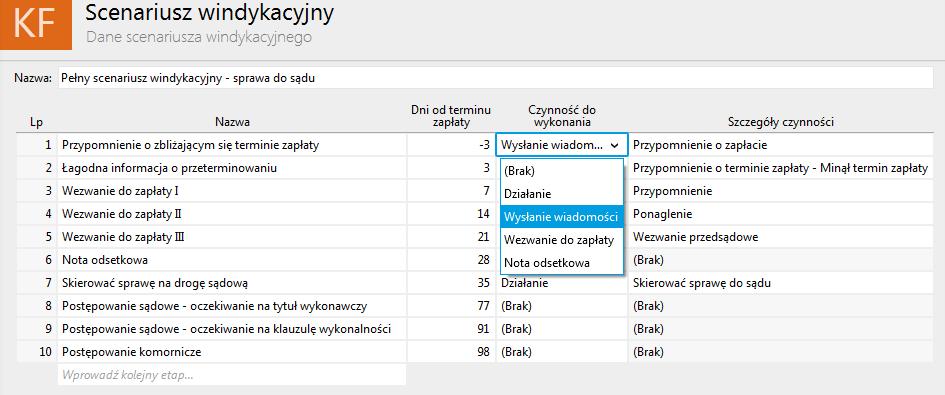Click the days value 77

pyautogui.click(x=451, y=306)
